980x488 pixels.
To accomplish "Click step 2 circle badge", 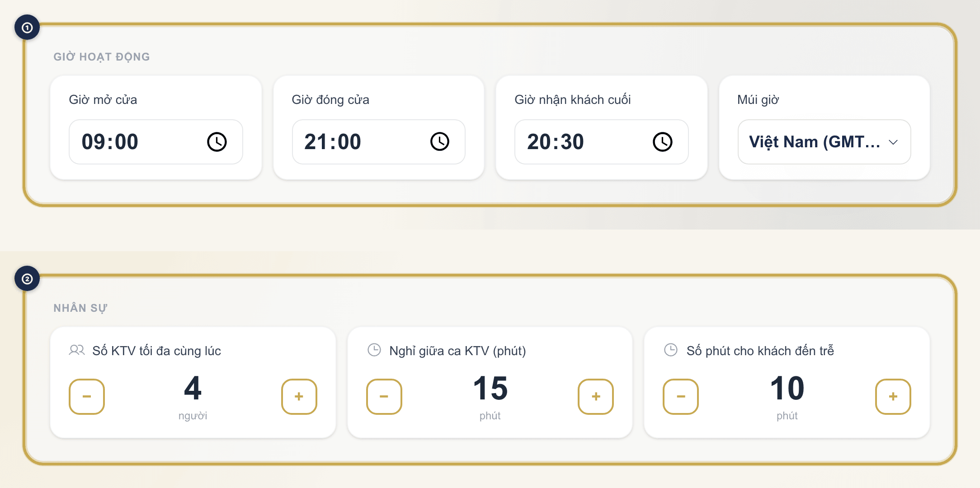I will point(27,279).
